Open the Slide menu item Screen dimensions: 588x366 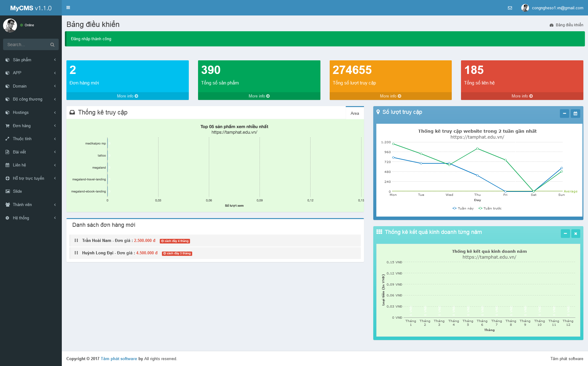click(18, 192)
